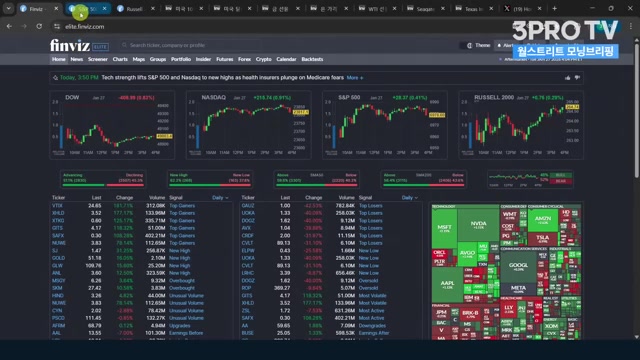Open the Screener menu item
This screenshot has width=640, height=360.
pos(98,59)
